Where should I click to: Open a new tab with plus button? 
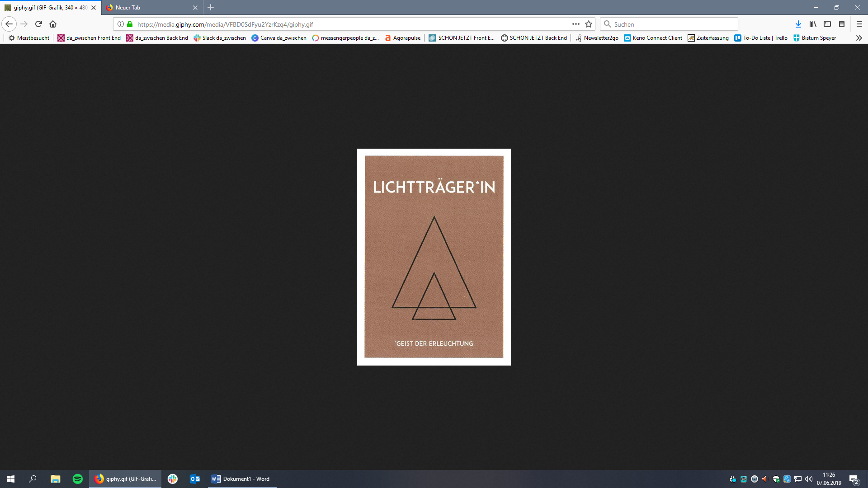point(211,8)
